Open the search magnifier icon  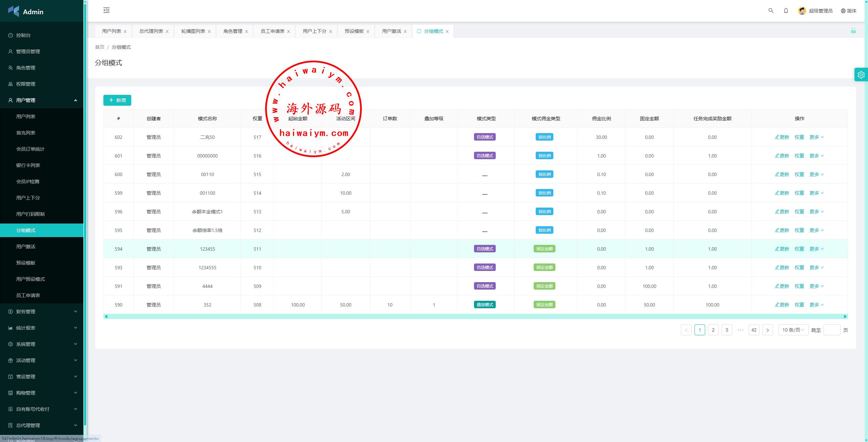coord(771,10)
